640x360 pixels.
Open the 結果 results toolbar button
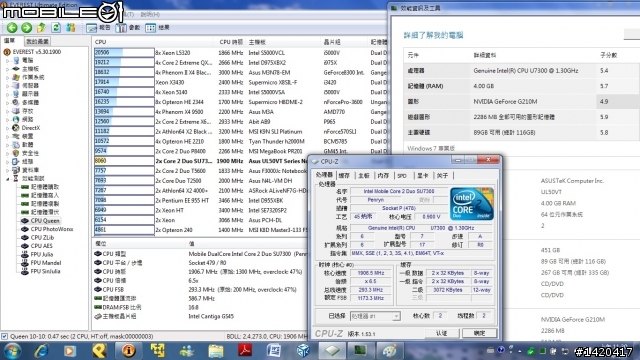(x=157, y=28)
